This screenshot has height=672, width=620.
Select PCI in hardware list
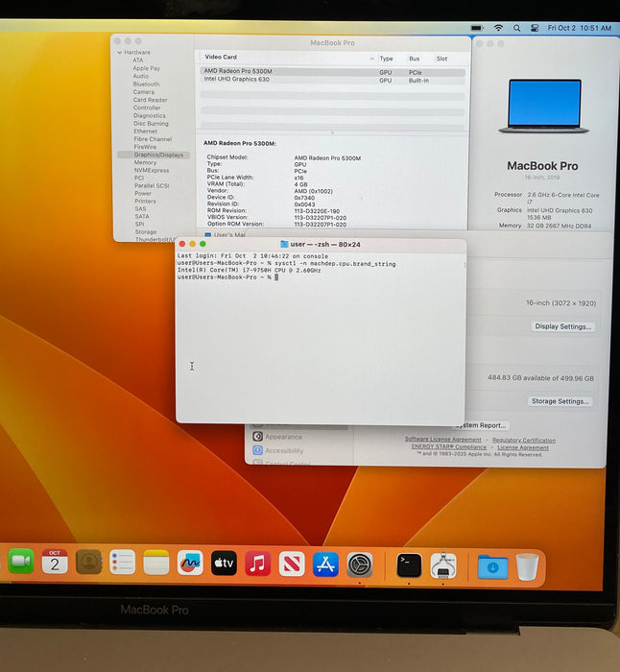pos(139,178)
